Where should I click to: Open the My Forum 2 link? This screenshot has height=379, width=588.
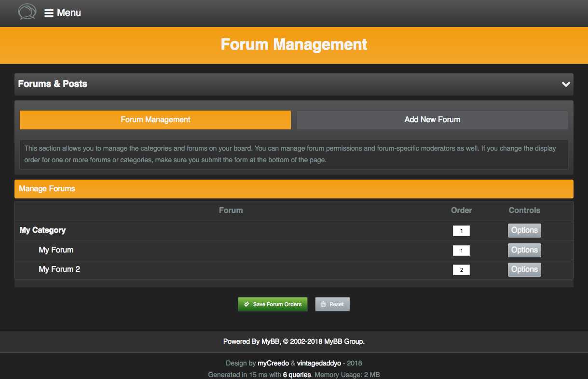[59, 269]
